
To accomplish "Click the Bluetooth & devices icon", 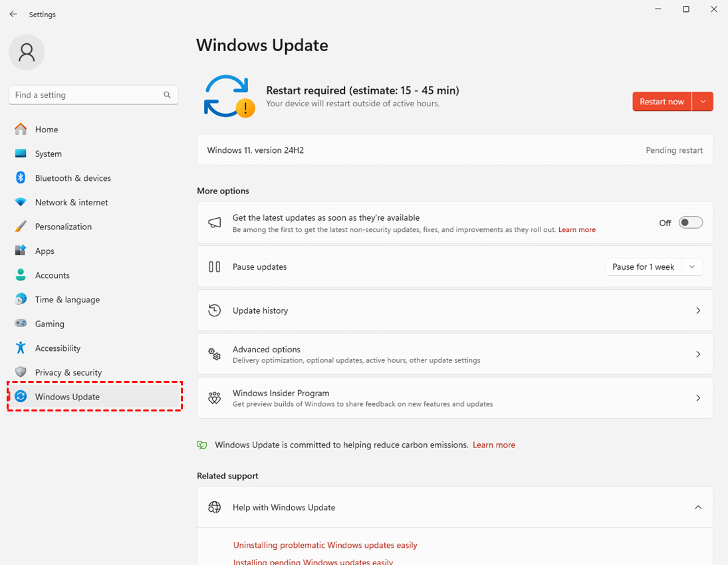I will [x=21, y=178].
